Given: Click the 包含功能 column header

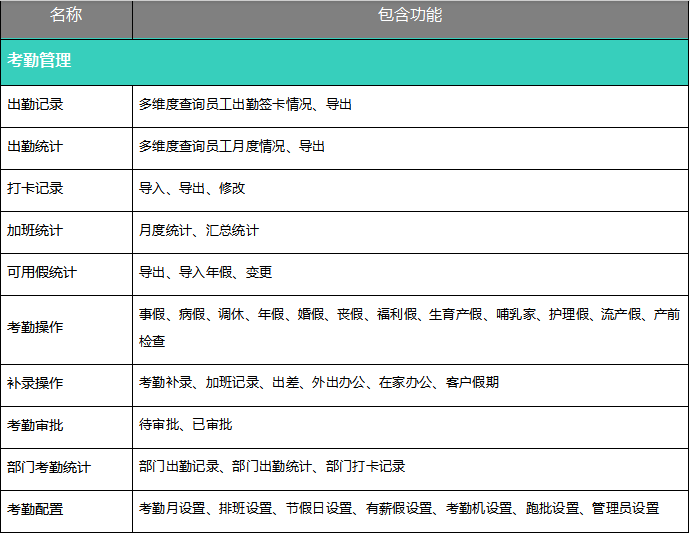Looking at the screenshot, I should [x=410, y=16].
